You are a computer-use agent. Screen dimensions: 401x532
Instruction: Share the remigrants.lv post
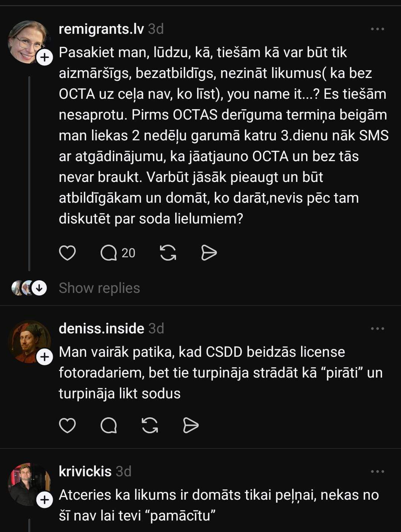pyautogui.click(x=209, y=253)
